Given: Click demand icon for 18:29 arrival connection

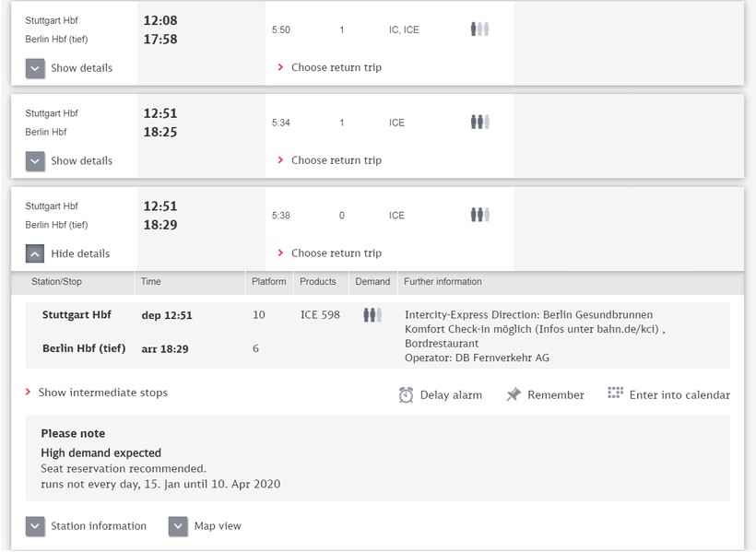Looking at the screenshot, I should pyautogui.click(x=479, y=215).
